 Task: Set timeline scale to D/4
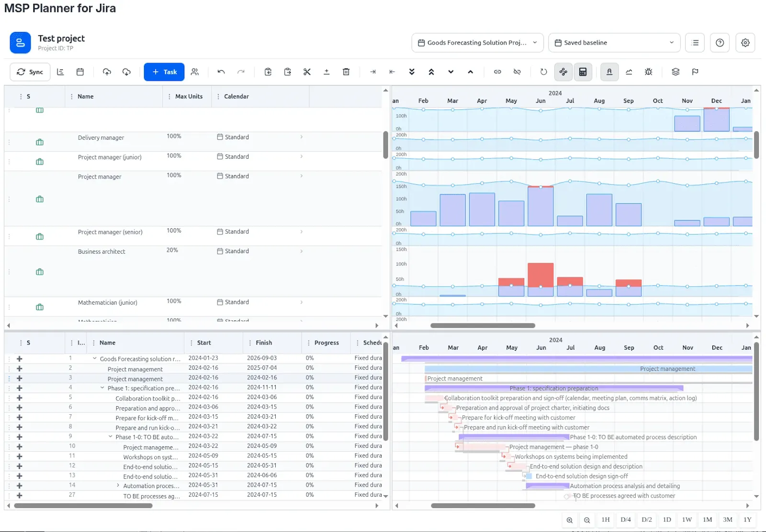tap(626, 520)
